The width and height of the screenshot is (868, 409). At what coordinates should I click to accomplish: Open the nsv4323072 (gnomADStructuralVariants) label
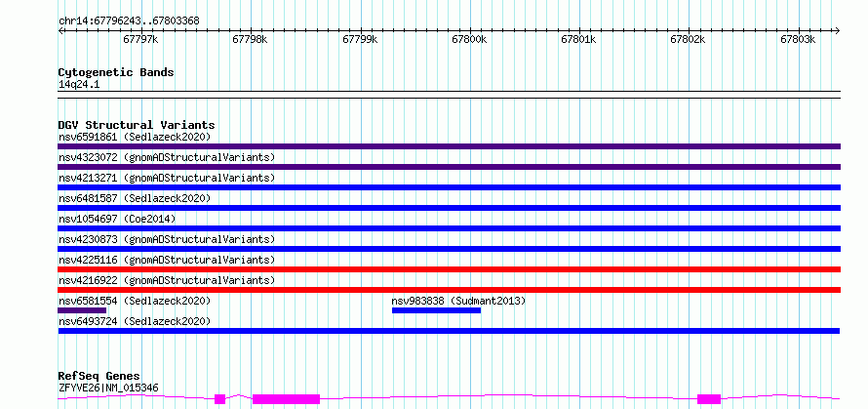tap(167, 157)
